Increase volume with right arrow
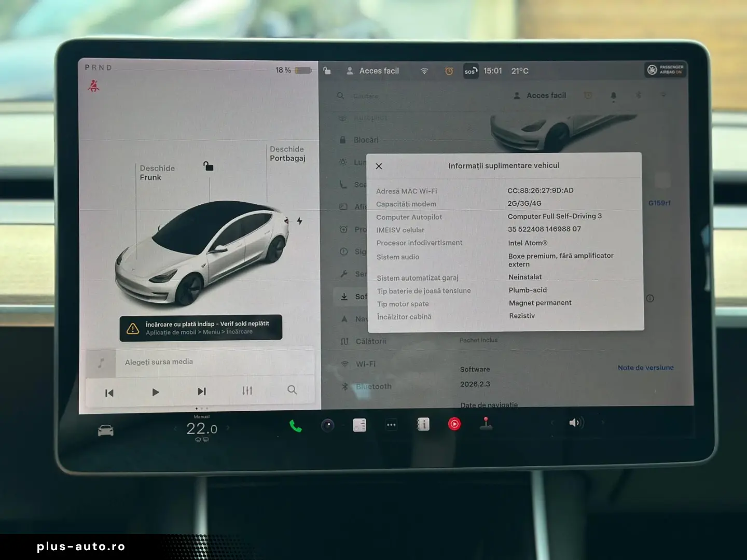 point(603,422)
